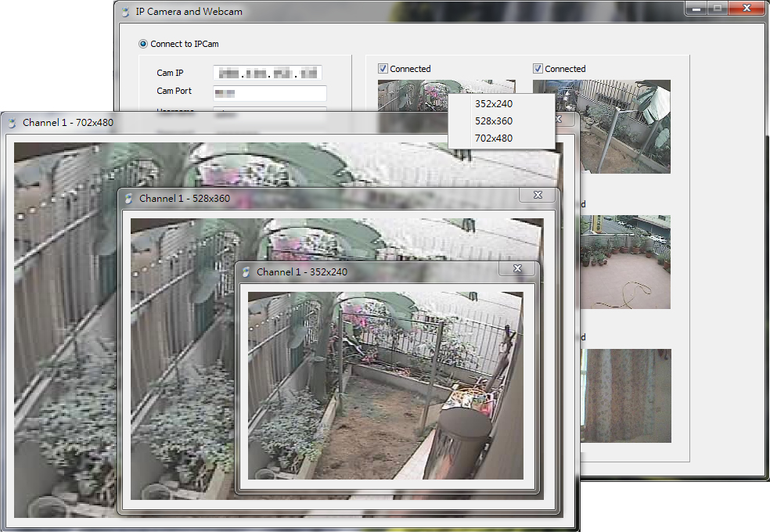Screen dimensions: 770x532
Task: Close the Channel 1 - 528x360 window
Action: pyautogui.click(x=538, y=196)
